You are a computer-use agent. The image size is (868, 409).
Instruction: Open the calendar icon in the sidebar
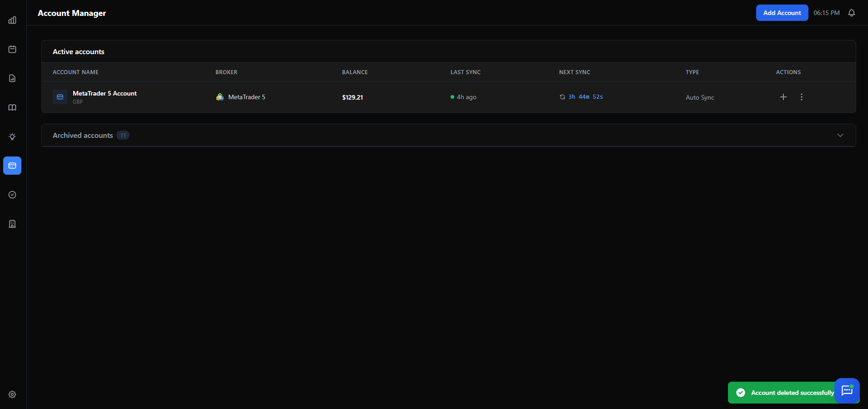click(12, 49)
